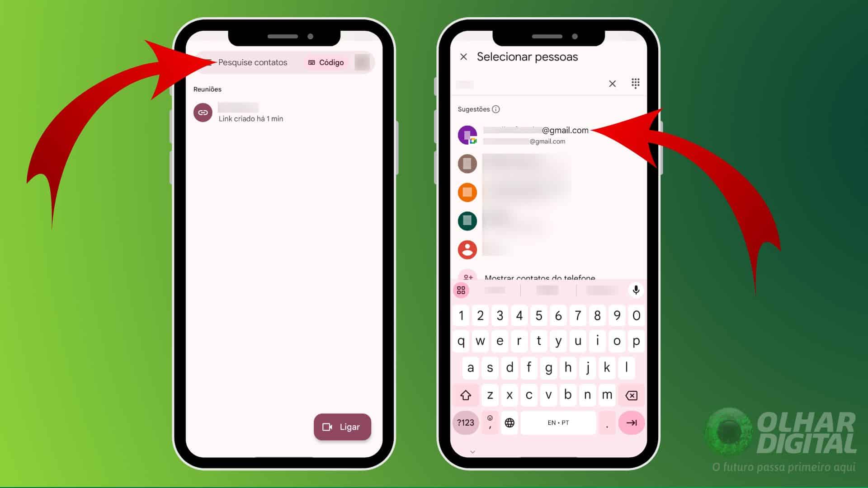Image resolution: width=868 pixels, height=488 pixels.
Task: Select EN-PT language toggle on keyboard
Action: point(557,422)
